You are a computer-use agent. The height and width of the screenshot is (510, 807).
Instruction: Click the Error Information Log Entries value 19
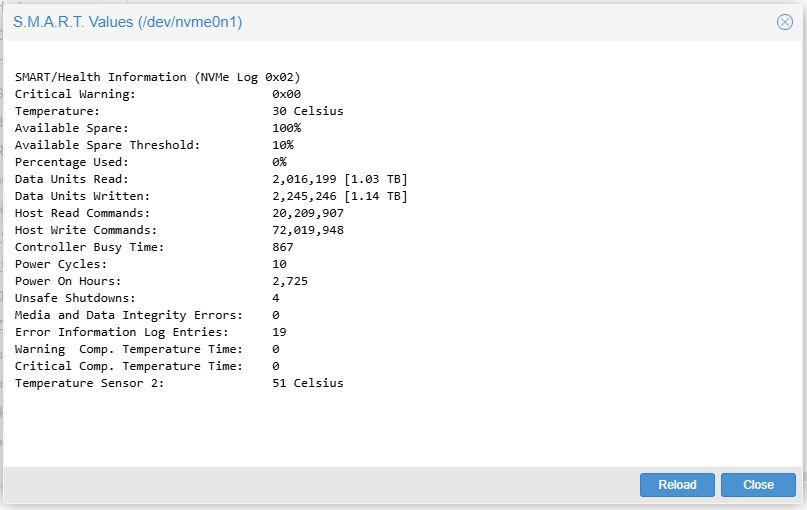coord(279,332)
